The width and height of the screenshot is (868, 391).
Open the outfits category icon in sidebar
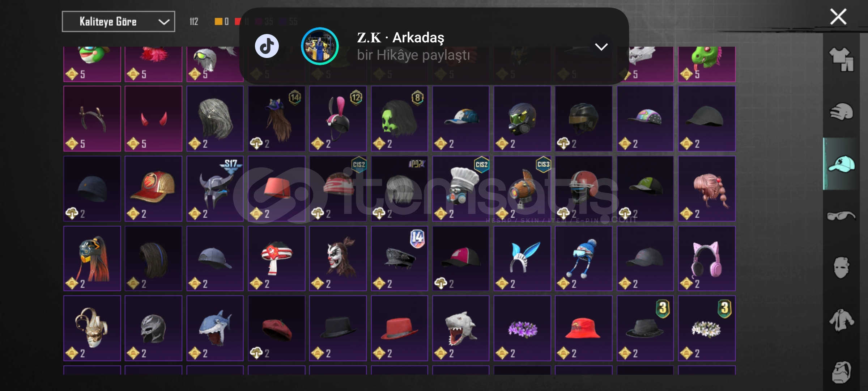(x=841, y=59)
